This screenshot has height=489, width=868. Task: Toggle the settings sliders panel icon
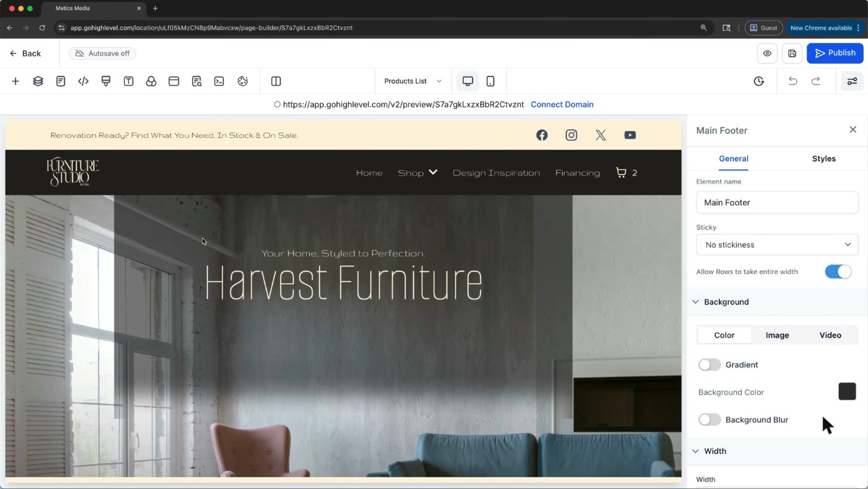pos(852,81)
